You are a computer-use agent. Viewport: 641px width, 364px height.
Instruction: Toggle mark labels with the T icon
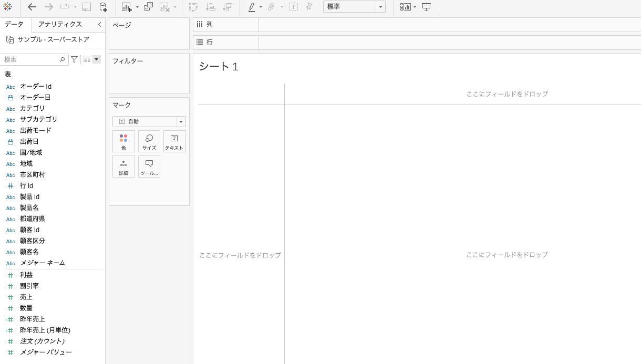[294, 7]
